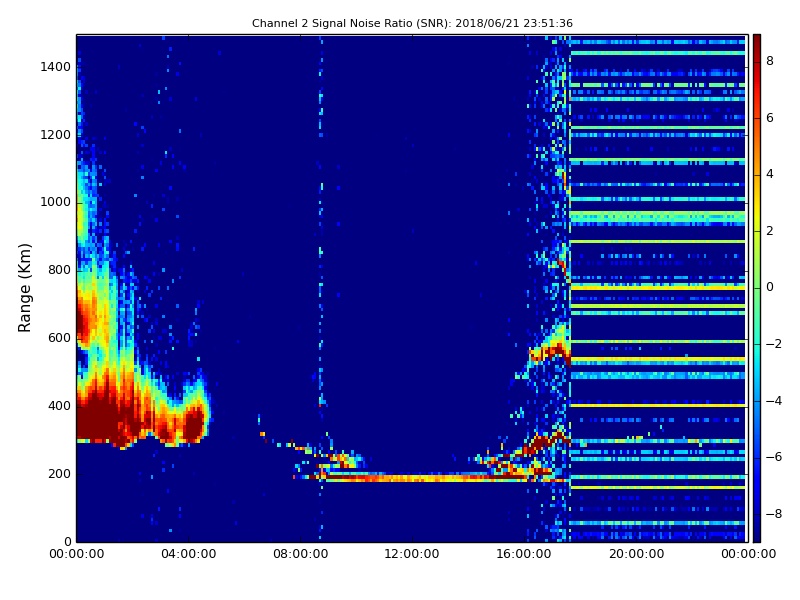Select the 'Range (Km)' y-axis label
The width and height of the screenshot is (800, 600).
point(24,288)
